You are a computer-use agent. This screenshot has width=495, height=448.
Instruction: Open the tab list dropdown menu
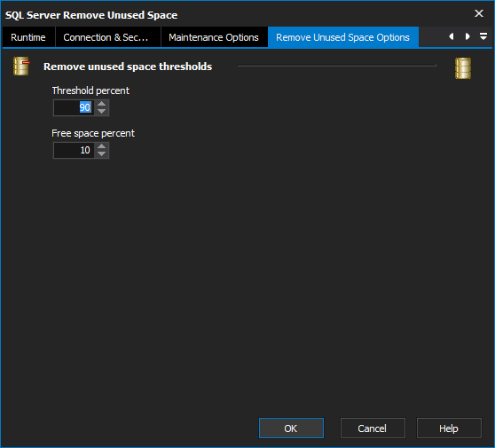[483, 36]
